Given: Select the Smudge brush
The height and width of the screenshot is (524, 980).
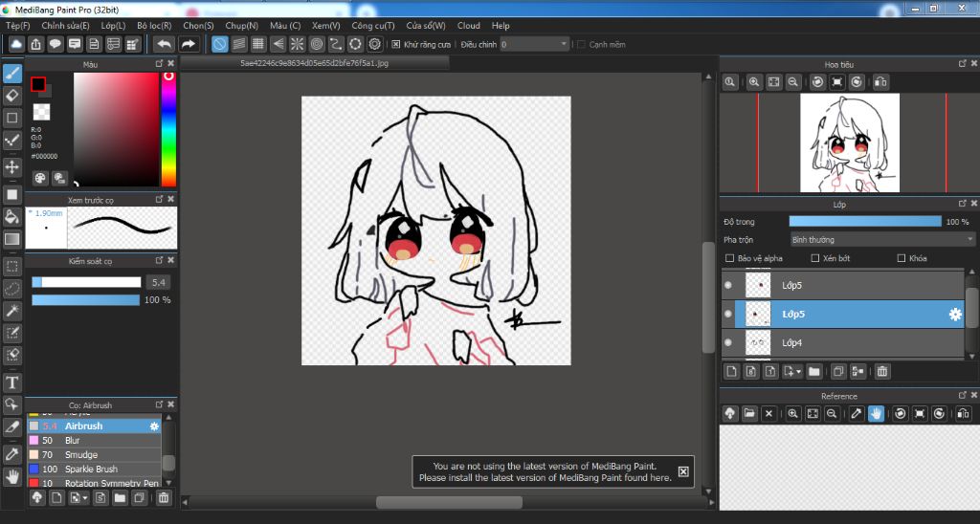Looking at the screenshot, I should tap(95, 454).
